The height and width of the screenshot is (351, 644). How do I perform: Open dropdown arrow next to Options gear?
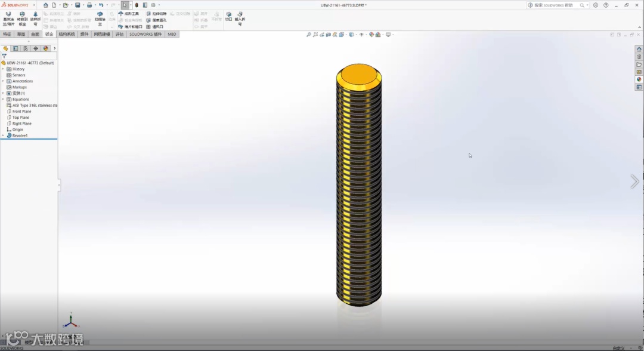[159, 5]
